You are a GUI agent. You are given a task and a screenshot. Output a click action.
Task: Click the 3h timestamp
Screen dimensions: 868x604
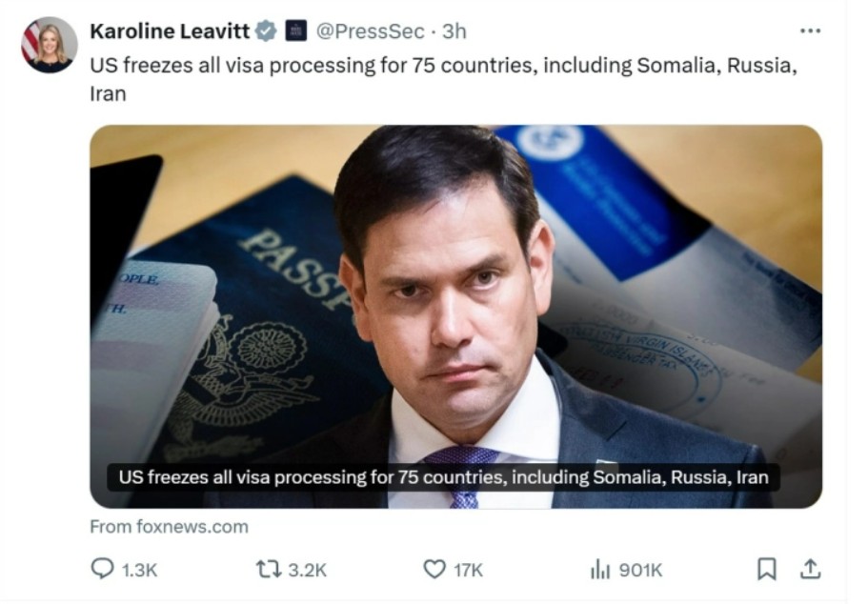(454, 31)
